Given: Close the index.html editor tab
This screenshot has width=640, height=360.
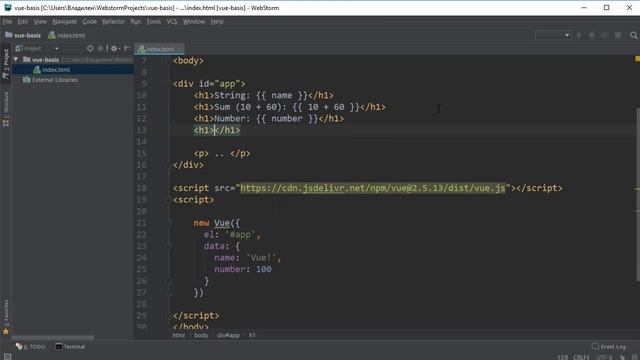Looking at the screenshot, I should coord(180,49).
